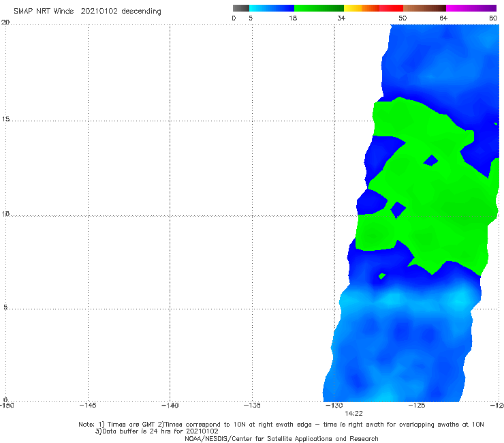Click the green 18-34 segment of color bar
The width and height of the screenshot is (504, 443).
(319, 8)
